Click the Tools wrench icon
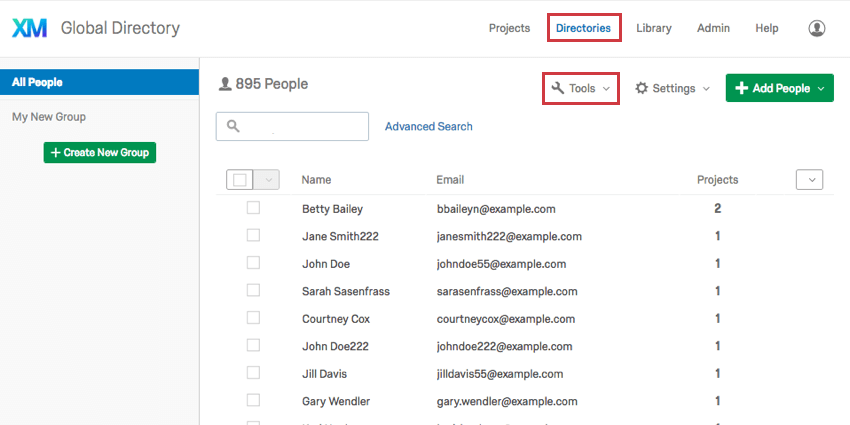 pyautogui.click(x=558, y=88)
